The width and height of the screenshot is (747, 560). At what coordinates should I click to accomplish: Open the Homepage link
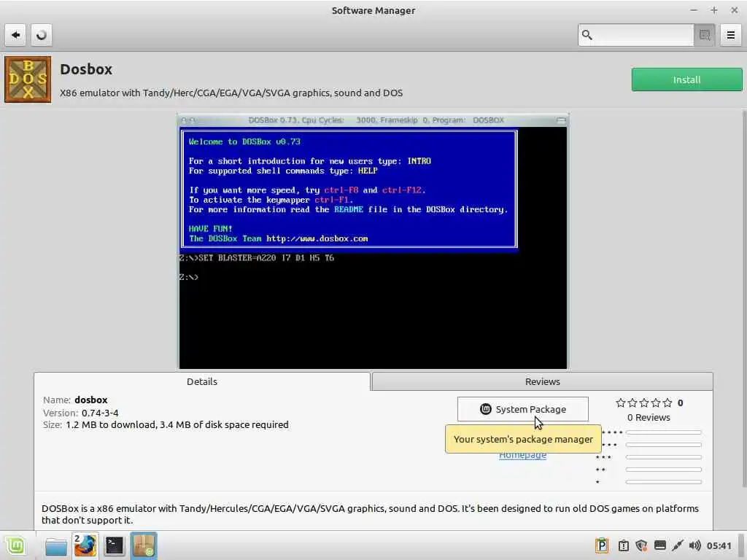[522, 456]
